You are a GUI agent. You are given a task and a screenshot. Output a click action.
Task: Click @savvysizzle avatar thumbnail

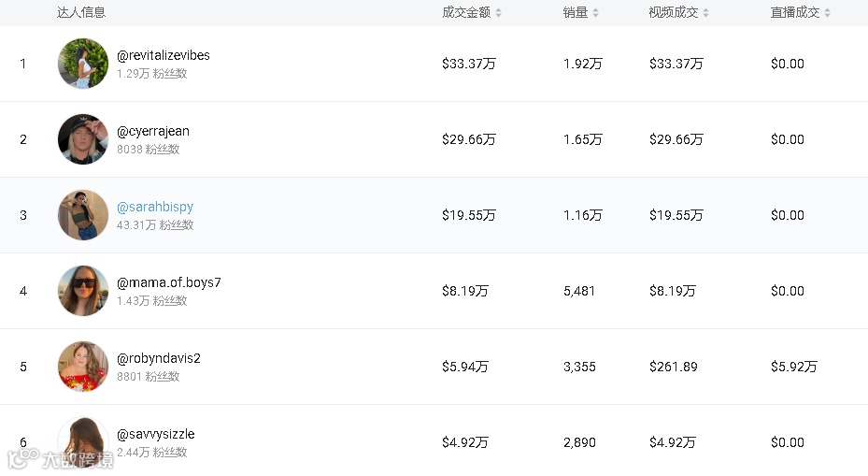(83, 441)
